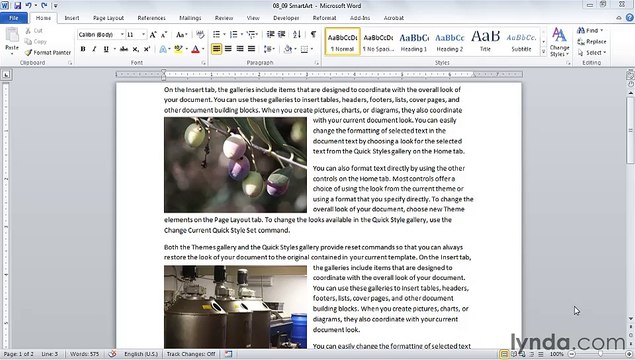635x360 pixels.
Task: Apply Heading 2 style
Action: [450, 42]
